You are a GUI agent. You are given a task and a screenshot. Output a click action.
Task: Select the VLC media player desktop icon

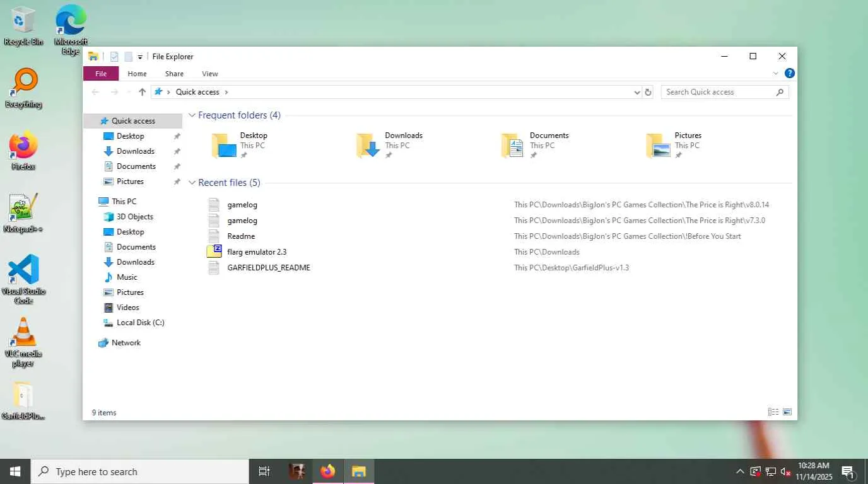coord(23,342)
